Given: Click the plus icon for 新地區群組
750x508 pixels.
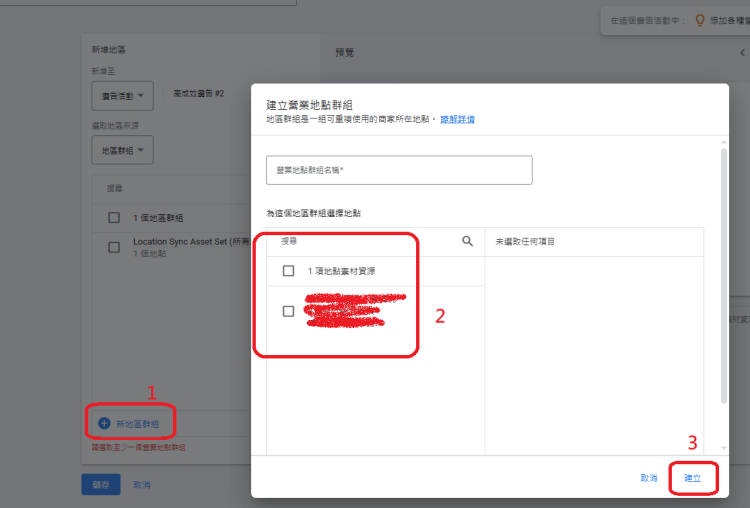Looking at the screenshot, I should 104,423.
